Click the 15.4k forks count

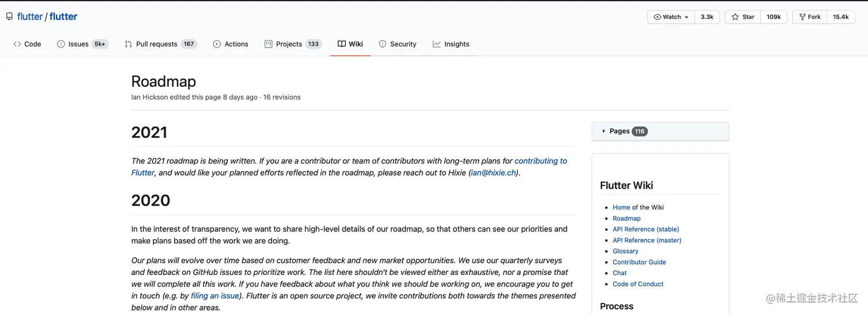pos(840,17)
